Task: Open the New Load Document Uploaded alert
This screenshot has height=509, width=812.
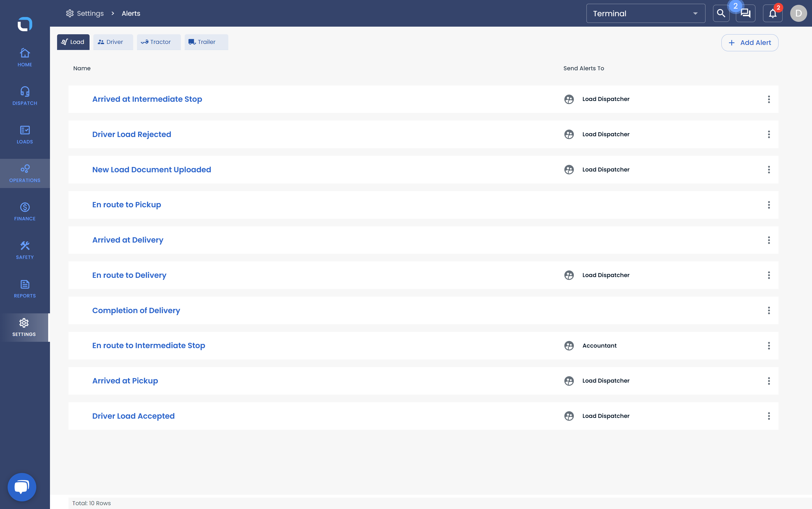Action: pos(151,170)
